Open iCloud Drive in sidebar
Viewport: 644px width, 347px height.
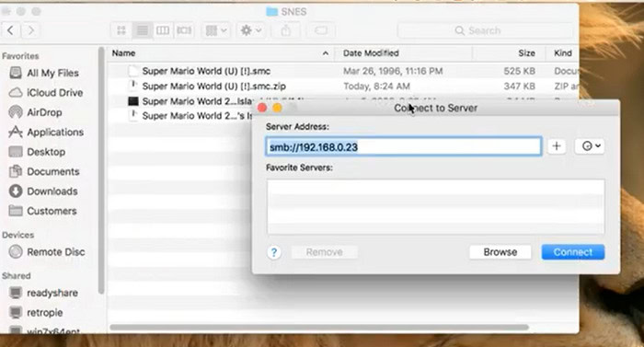(x=54, y=93)
